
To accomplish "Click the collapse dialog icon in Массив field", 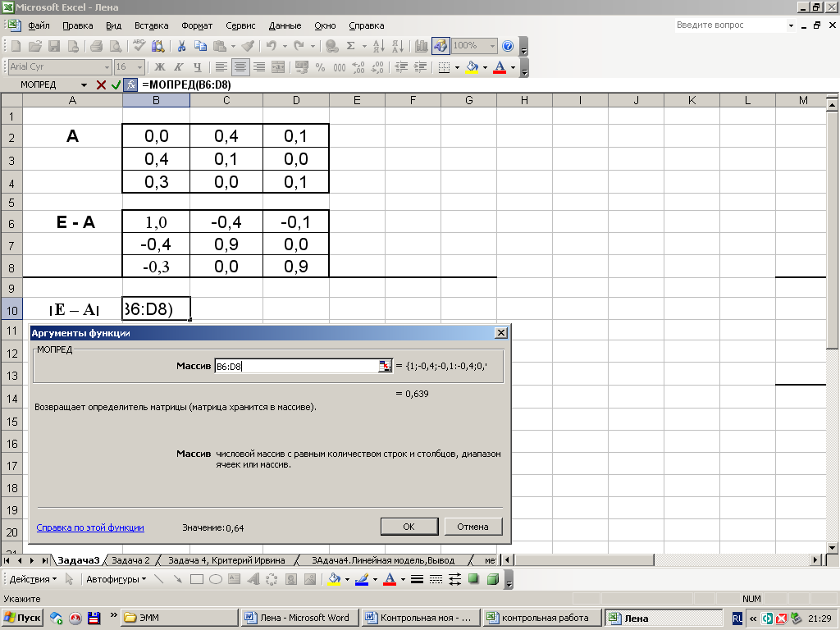I will [x=385, y=367].
